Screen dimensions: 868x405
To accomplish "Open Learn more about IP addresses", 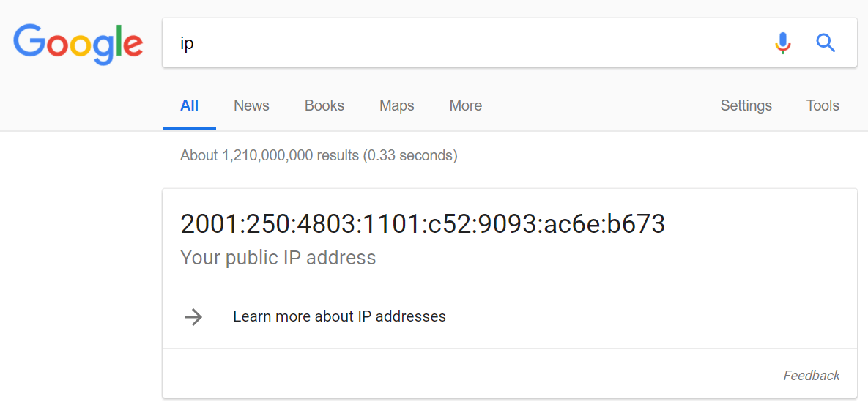I will click(x=339, y=316).
